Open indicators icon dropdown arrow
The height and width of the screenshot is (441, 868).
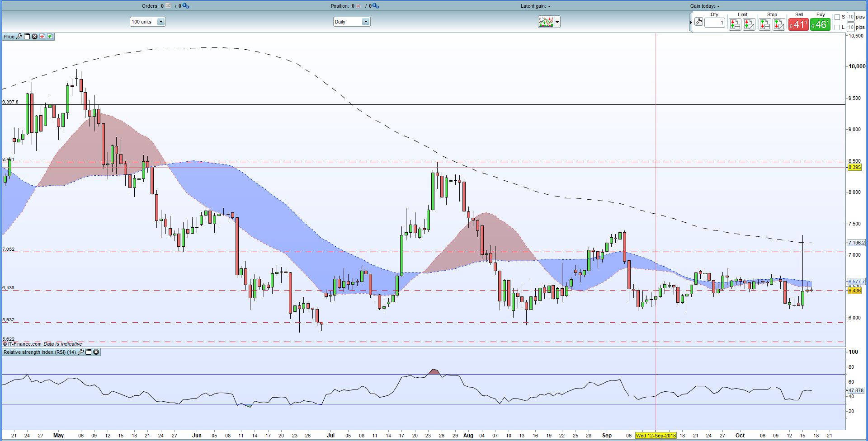(x=557, y=22)
